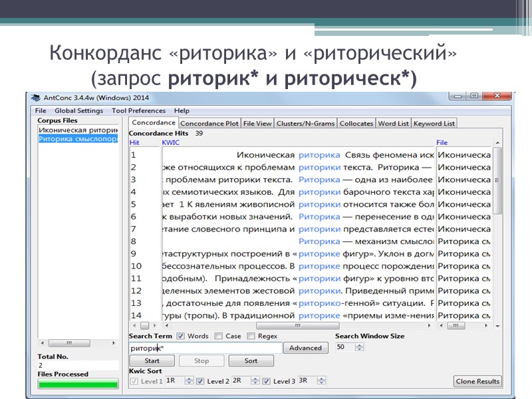Select corpus file Риторика смыслопоро
The height and width of the screenshot is (399, 532).
pyautogui.click(x=78, y=139)
